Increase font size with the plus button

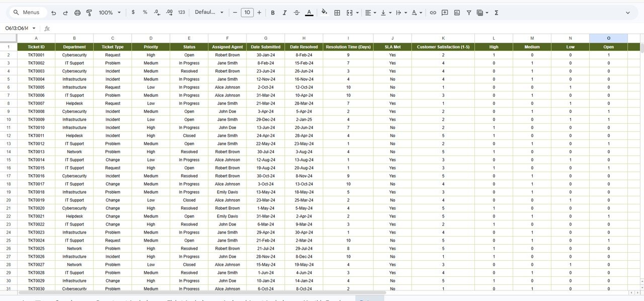point(259,12)
